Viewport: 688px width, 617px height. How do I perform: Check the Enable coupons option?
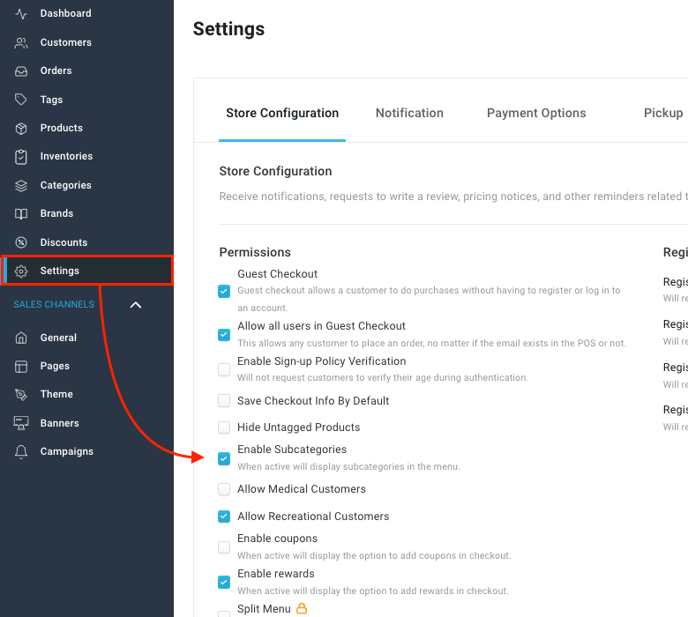[x=224, y=547]
